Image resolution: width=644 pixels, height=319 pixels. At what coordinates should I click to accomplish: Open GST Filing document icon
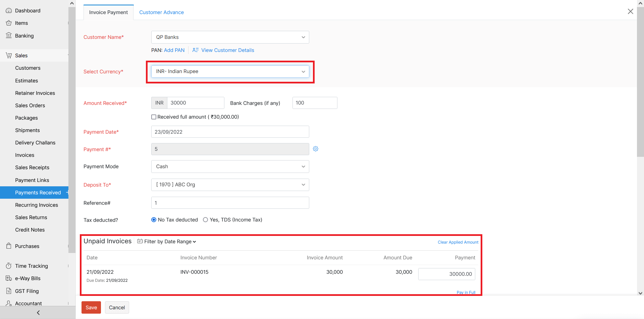click(9, 291)
